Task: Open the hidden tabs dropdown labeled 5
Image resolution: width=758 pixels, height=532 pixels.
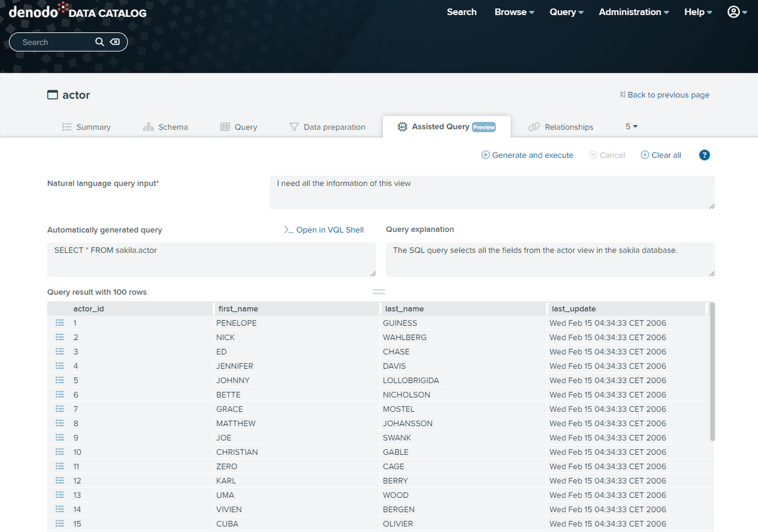Action: [x=630, y=126]
